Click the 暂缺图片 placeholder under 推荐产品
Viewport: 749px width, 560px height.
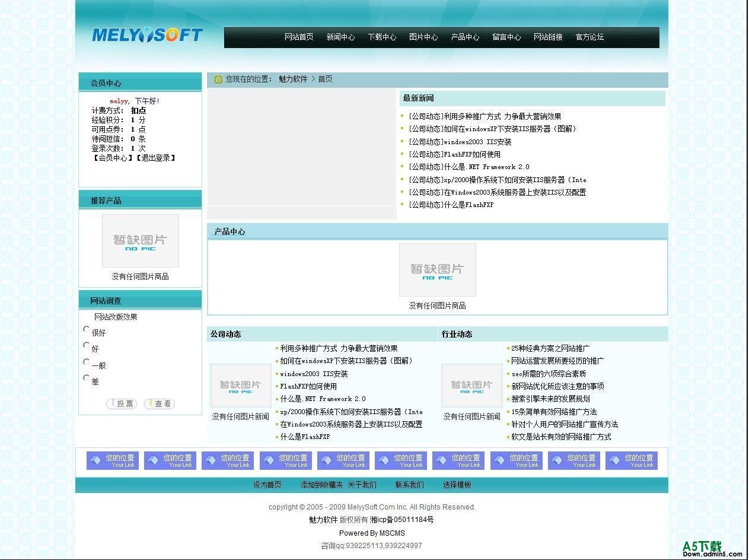pyautogui.click(x=141, y=241)
